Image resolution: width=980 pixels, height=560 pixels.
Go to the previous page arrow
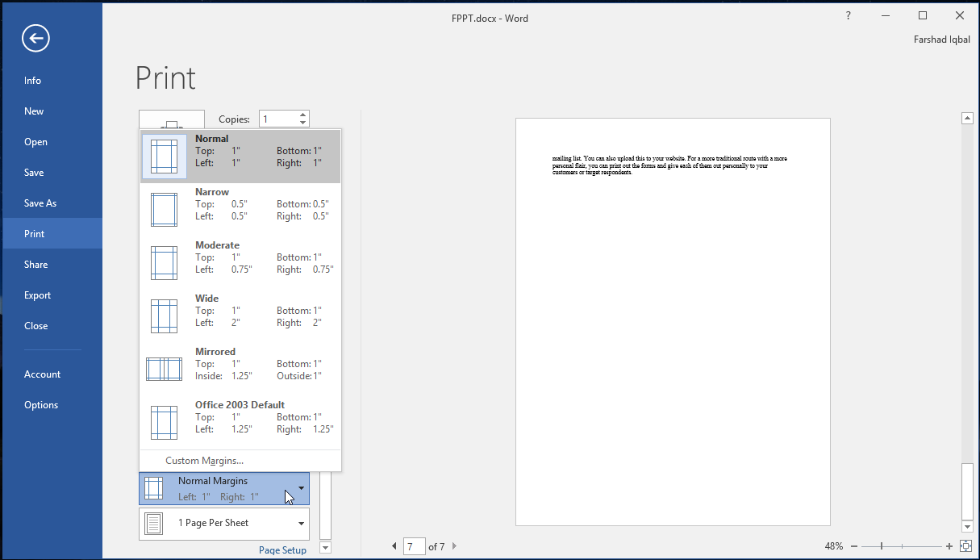(x=394, y=546)
